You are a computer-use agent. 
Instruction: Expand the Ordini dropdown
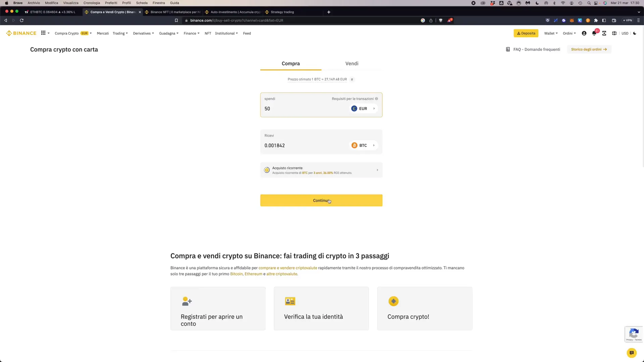click(569, 33)
